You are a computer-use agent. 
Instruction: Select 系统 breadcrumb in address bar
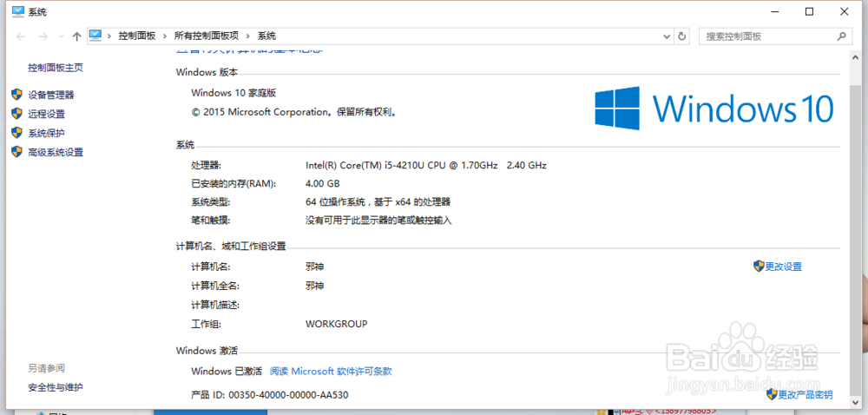[266, 36]
